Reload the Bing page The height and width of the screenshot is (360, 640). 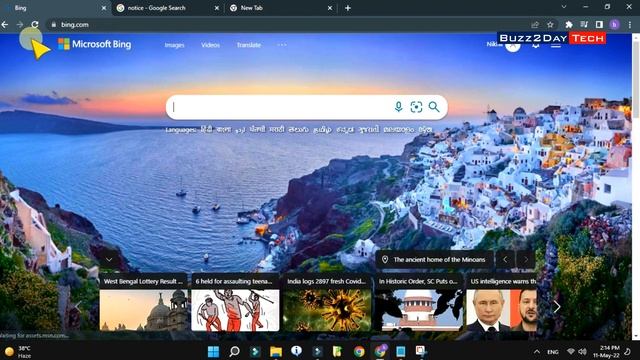35,24
